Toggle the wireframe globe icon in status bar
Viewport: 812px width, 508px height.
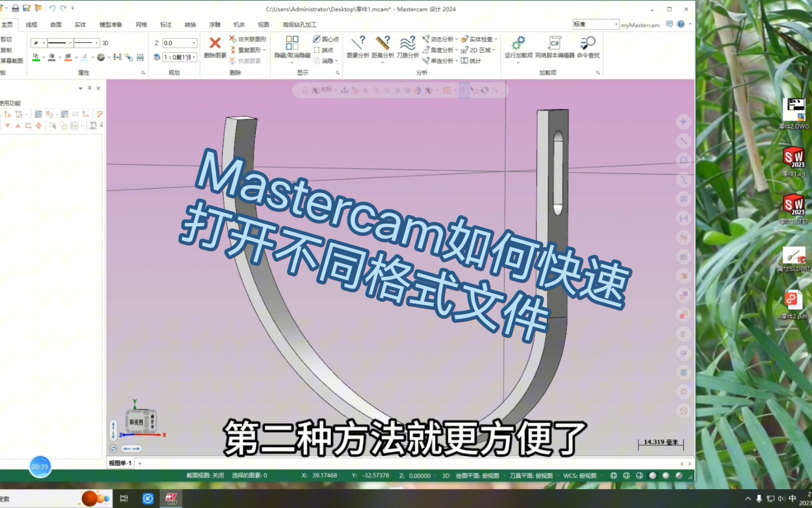pyautogui.click(x=613, y=476)
